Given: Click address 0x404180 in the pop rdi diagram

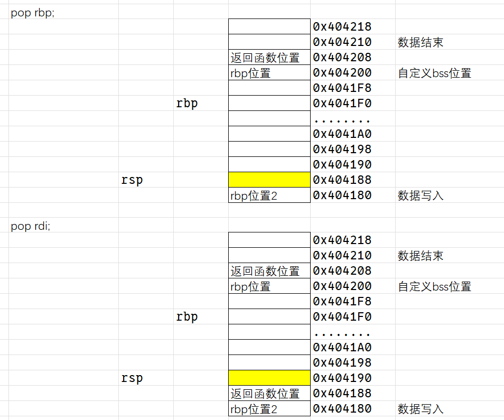Looking at the screenshot, I should [x=342, y=409].
